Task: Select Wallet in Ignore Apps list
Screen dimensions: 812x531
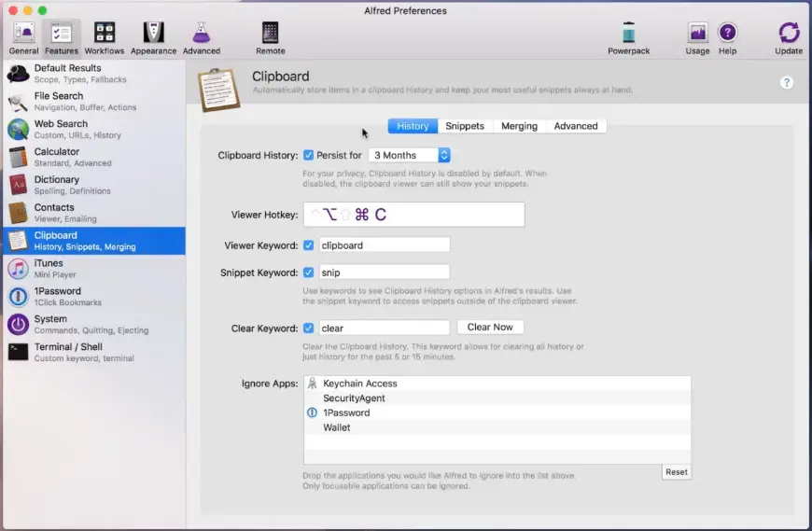Action: click(x=497, y=427)
